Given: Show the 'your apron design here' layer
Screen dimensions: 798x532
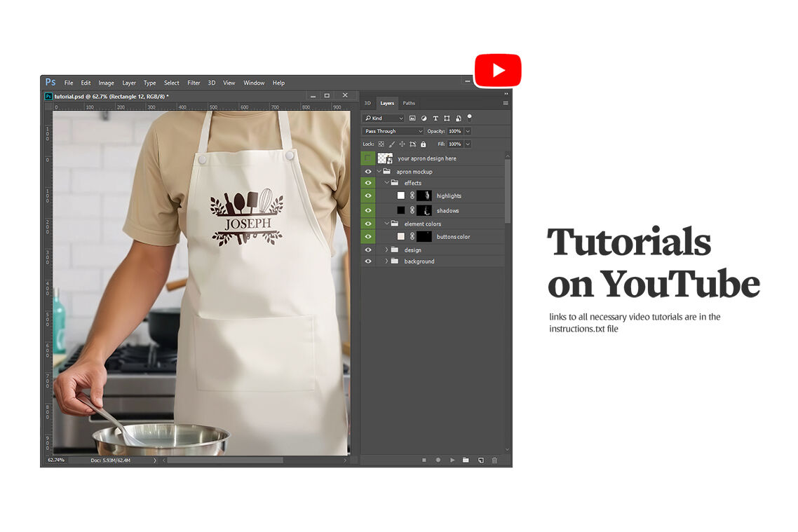Looking at the screenshot, I should (368, 158).
